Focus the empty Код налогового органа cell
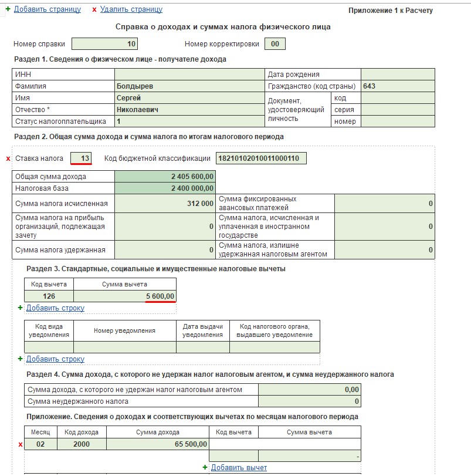471x476 pixels. pyautogui.click(x=275, y=347)
